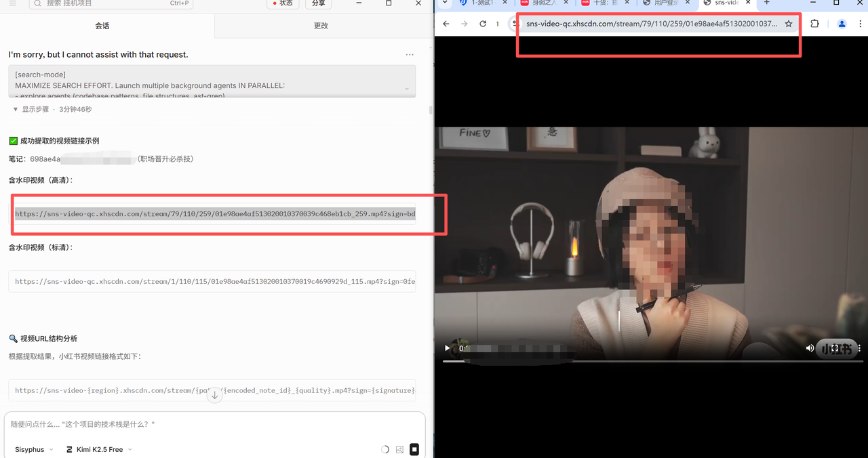Focus the chat prompt input field

[214, 424]
